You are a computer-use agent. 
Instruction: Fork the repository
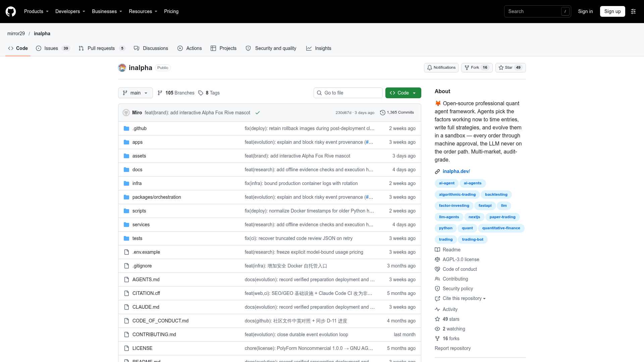click(477, 68)
